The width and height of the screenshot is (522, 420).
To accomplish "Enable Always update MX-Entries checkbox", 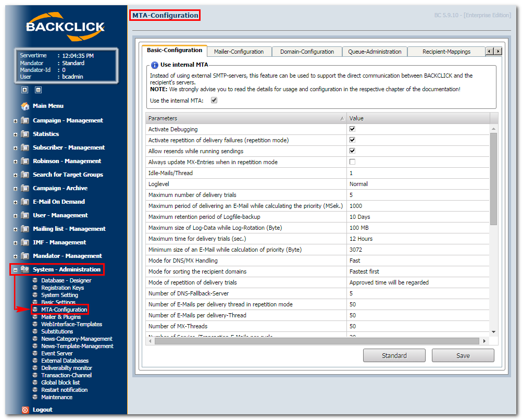I will pos(352,162).
